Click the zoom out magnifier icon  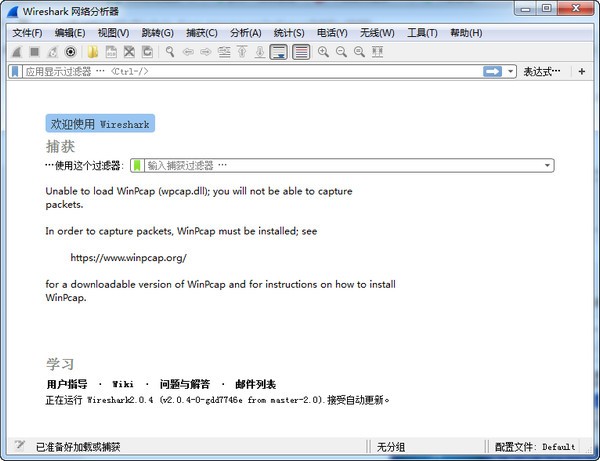click(342, 51)
